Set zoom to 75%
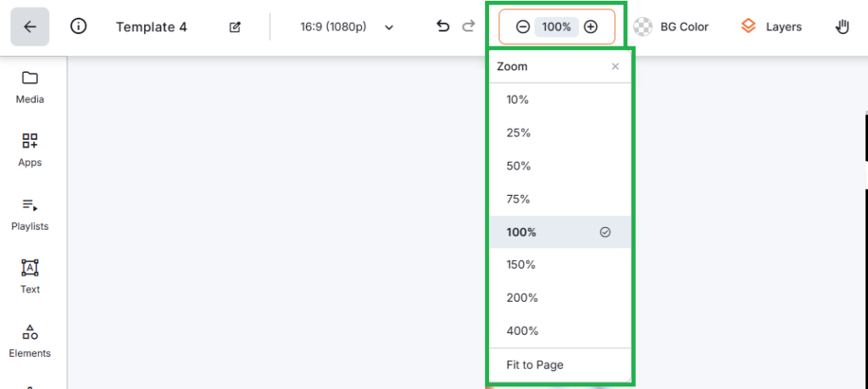Image resolution: width=868 pixels, height=389 pixels. (x=560, y=199)
